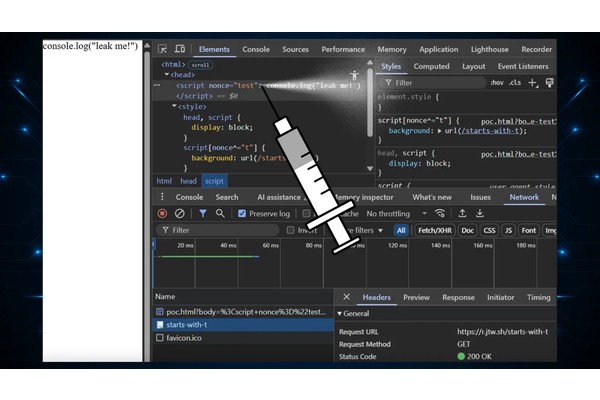This screenshot has height=400, width=600.
Task: Open the No throttling dropdown
Action: click(x=396, y=214)
